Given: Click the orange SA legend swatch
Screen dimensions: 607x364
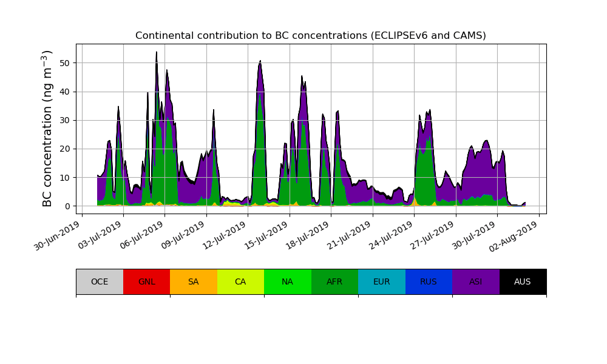Looking at the screenshot, I should pos(193,281).
